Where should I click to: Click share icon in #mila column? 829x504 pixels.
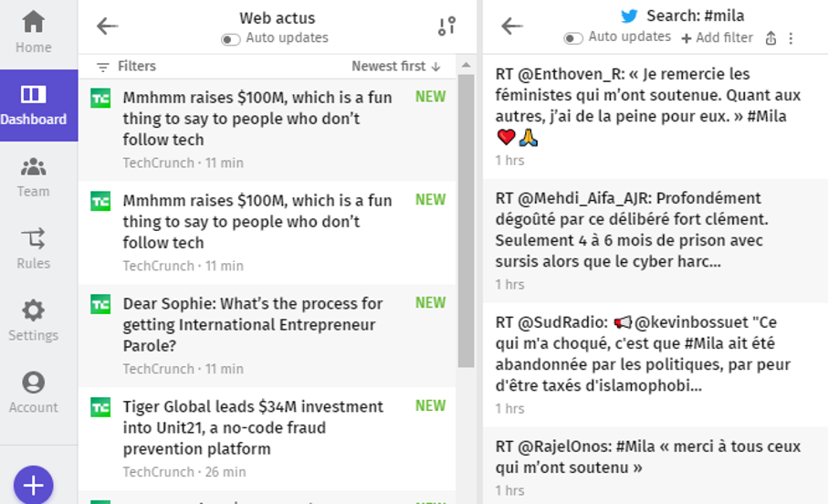[x=771, y=38]
